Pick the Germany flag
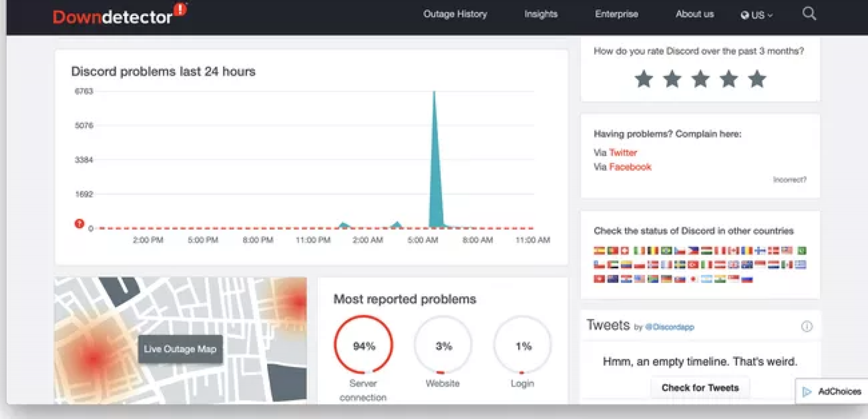868x419 pixels. tap(666, 279)
